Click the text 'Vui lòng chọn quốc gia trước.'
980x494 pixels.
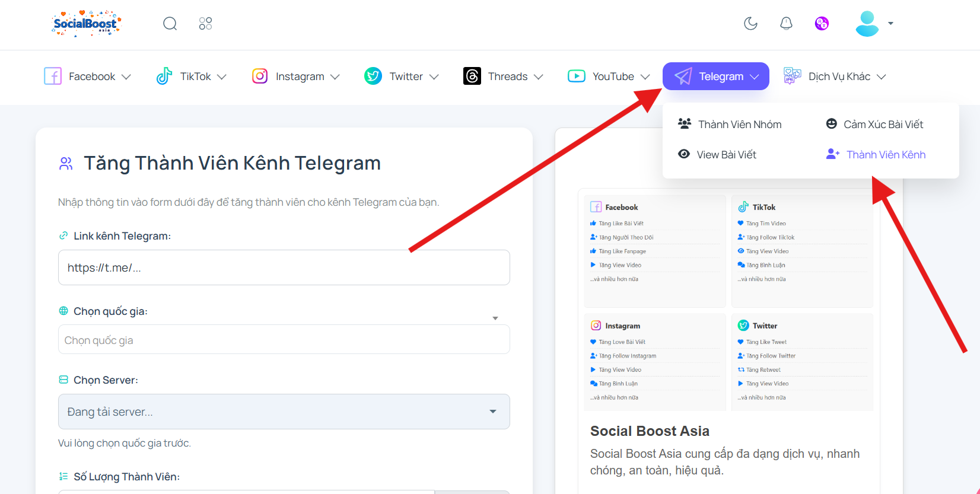125,443
